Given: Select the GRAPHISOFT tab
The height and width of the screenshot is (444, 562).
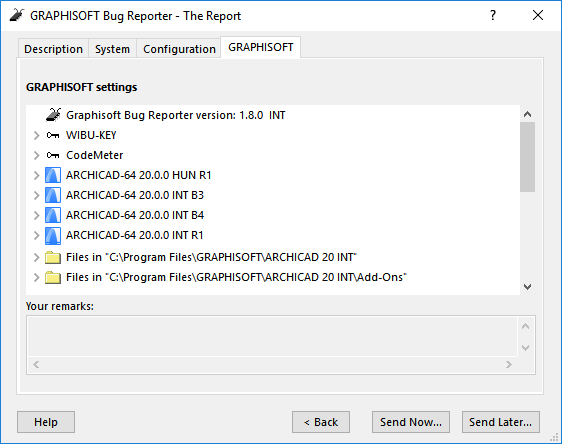Looking at the screenshot, I should tap(261, 47).
